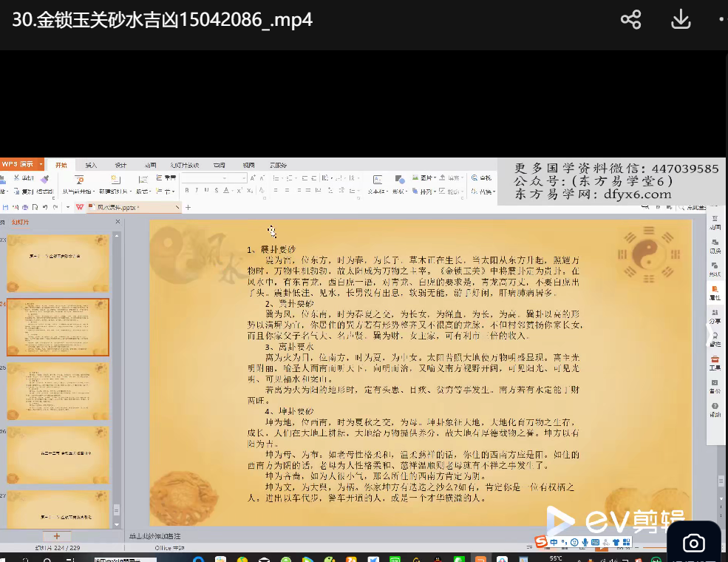The image size is (728, 562).
Task: Toggle italic text formatting
Action: click(x=196, y=191)
